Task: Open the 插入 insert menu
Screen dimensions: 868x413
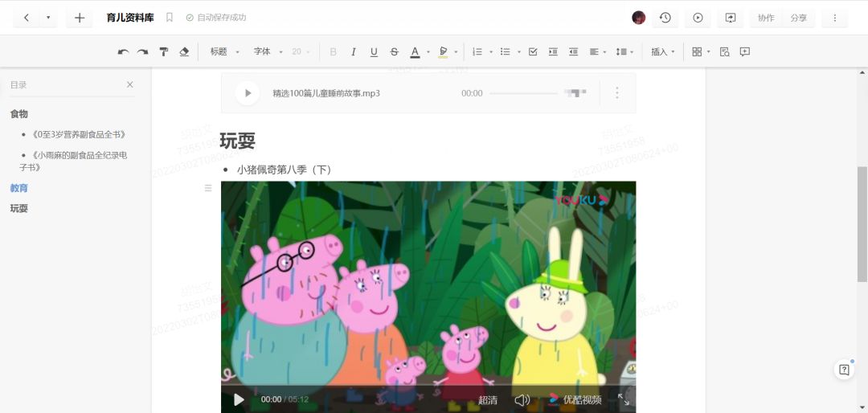Action: [662, 51]
